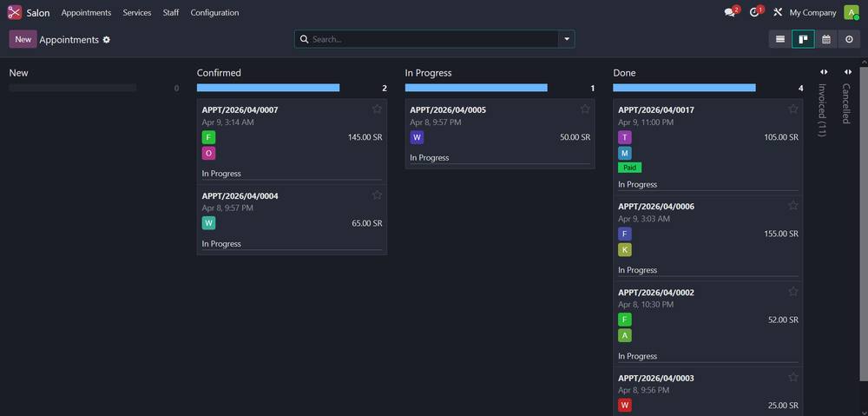The width and height of the screenshot is (868, 416).
Task: Star appointment APPT/2026/04/0007
Action: tap(377, 109)
